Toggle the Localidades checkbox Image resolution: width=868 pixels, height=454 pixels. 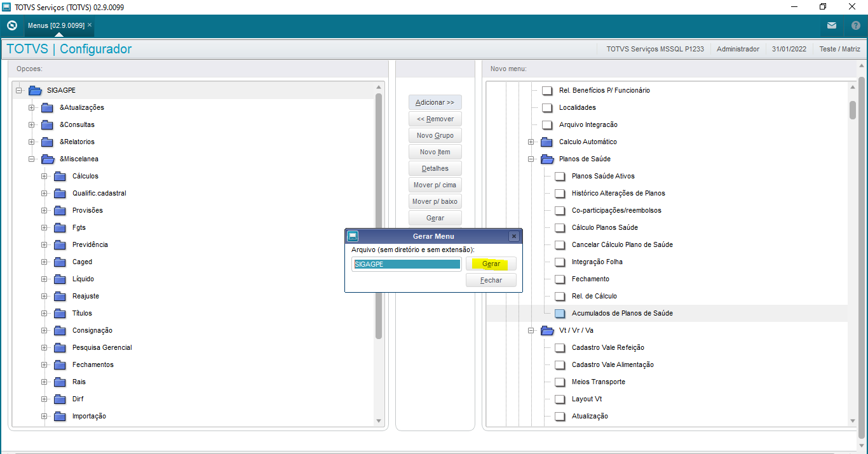point(547,107)
